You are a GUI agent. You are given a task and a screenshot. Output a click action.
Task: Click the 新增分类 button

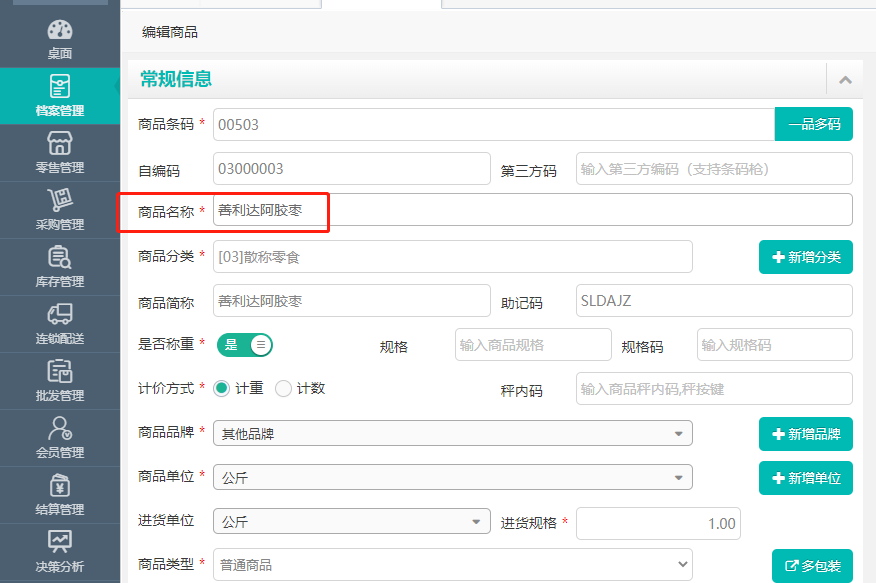pyautogui.click(x=806, y=257)
